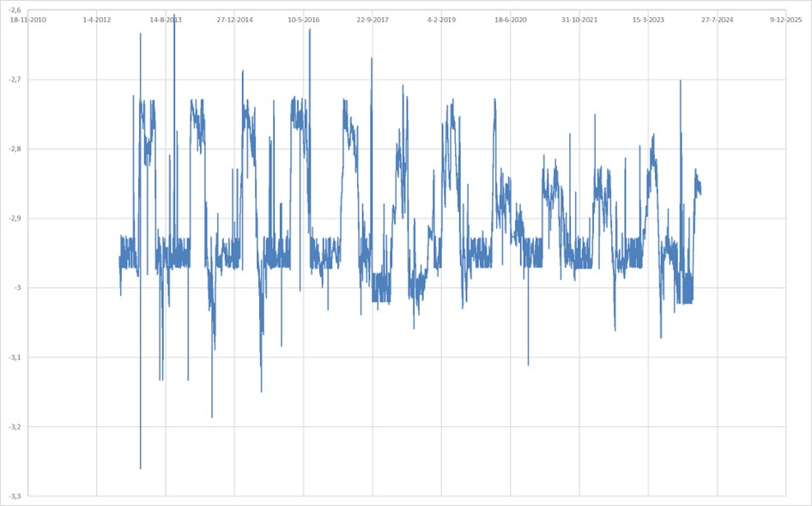Select the 15-3-2023 date label
Screen dimensions: 812x506
[648, 19]
